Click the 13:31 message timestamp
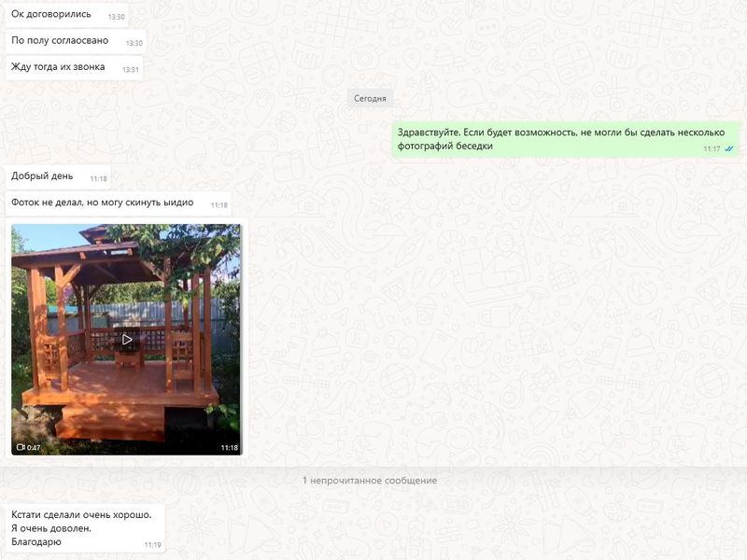Screen dimensions: 747x560 tap(130, 69)
